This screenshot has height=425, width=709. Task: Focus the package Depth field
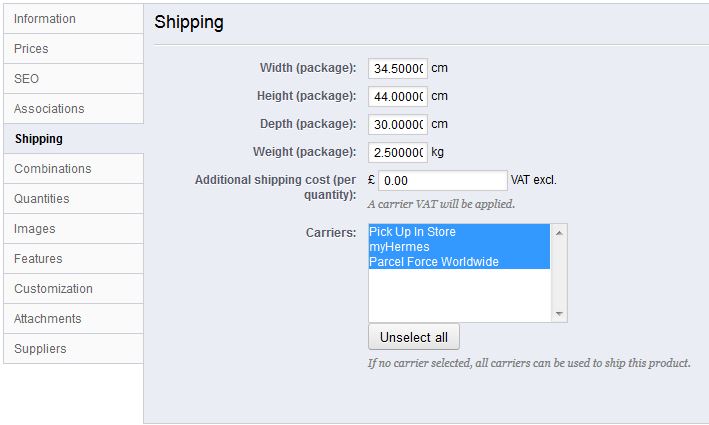[397, 125]
